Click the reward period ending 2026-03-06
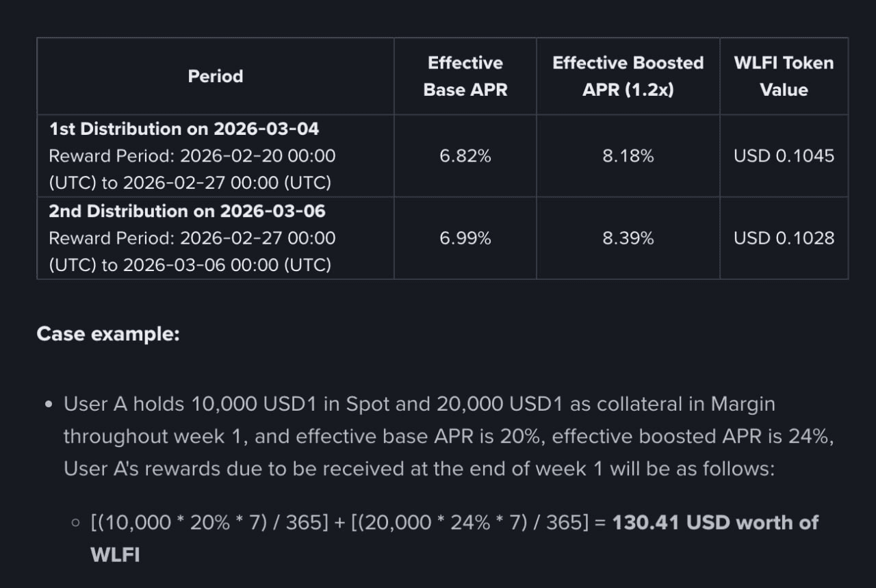Viewport: 876px width, 588px height. (192, 252)
